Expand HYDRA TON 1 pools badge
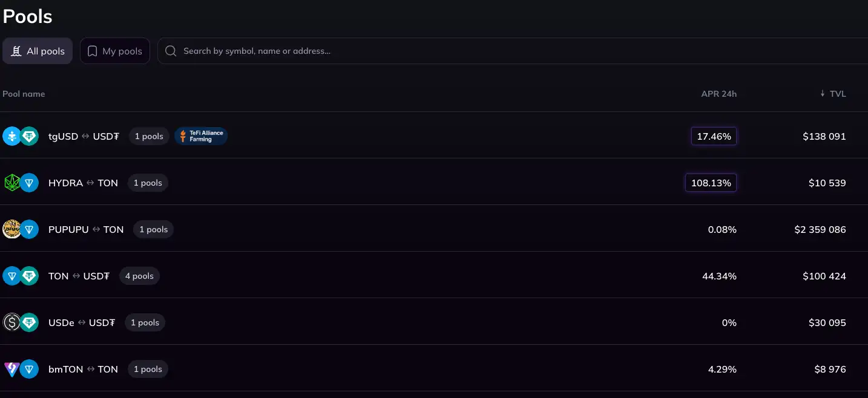Screen dimensions: 868x398 coord(148,183)
